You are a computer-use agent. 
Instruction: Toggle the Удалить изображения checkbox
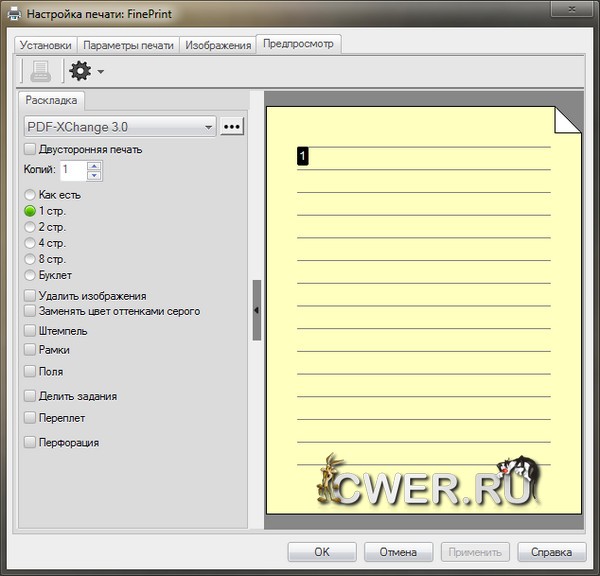30,296
